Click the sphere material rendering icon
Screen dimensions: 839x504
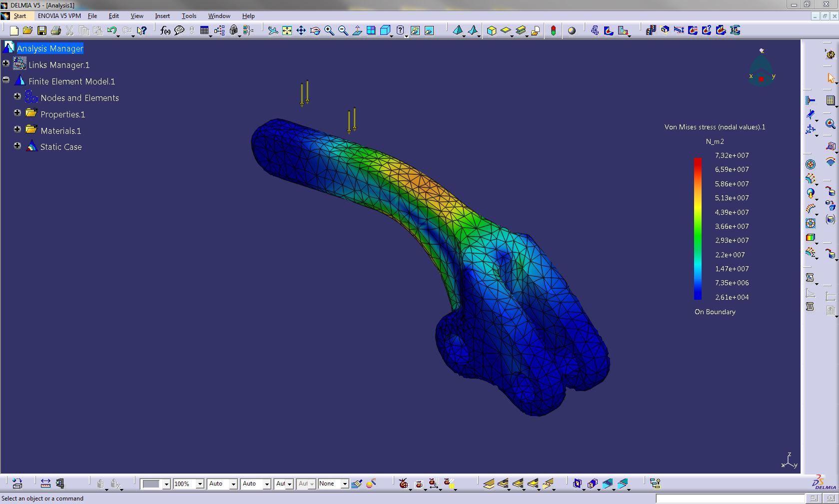572,31
